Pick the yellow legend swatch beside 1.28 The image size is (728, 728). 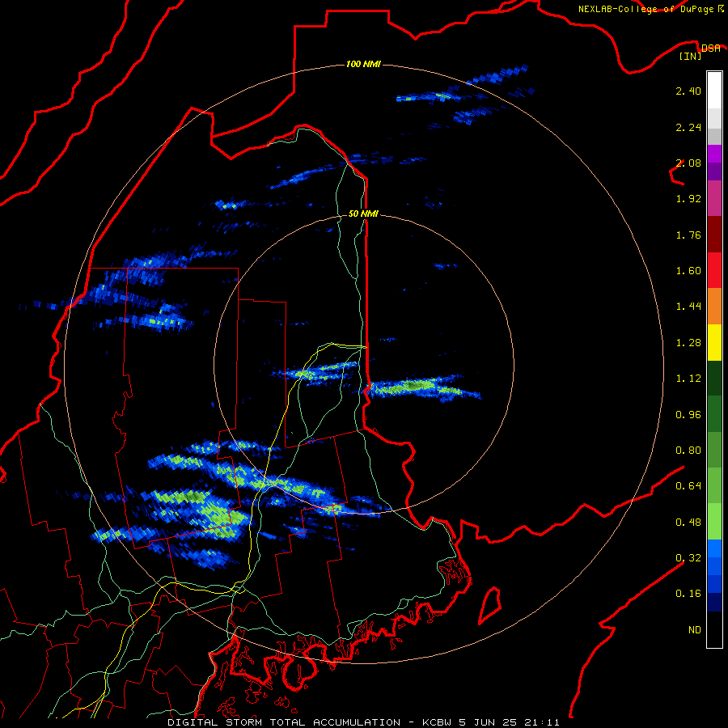tap(714, 342)
